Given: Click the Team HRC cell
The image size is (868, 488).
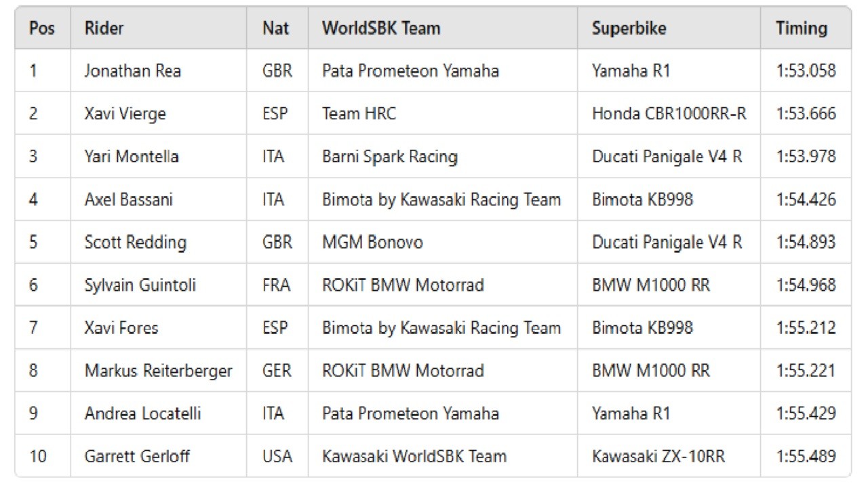Looking at the screenshot, I should pyautogui.click(x=359, y=113).
